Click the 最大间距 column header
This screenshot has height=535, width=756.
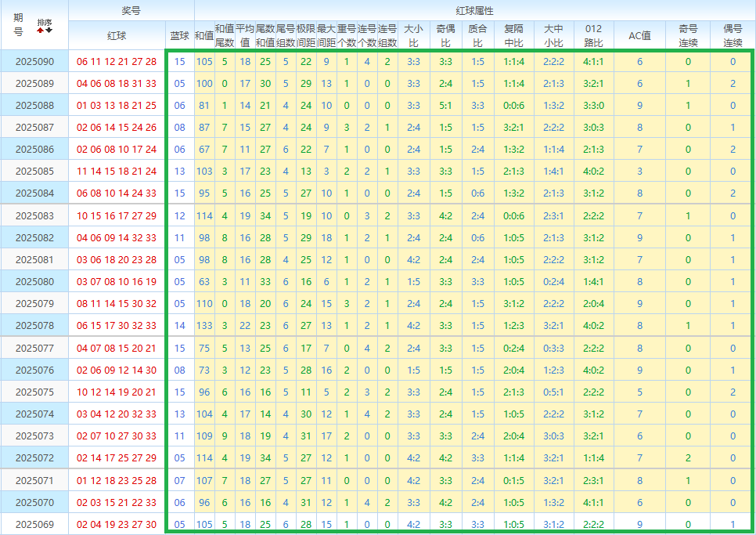click(x=326, y=35)
